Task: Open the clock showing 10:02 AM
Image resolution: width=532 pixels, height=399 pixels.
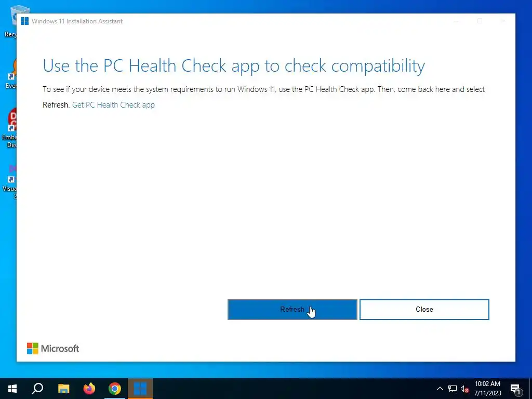Action: pos(487,389)
